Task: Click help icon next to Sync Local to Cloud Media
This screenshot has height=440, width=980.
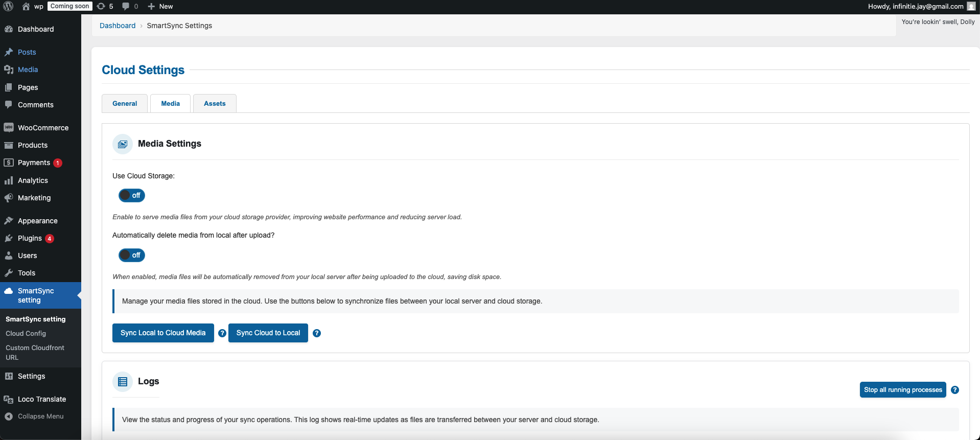Action: tap(222, 333)
